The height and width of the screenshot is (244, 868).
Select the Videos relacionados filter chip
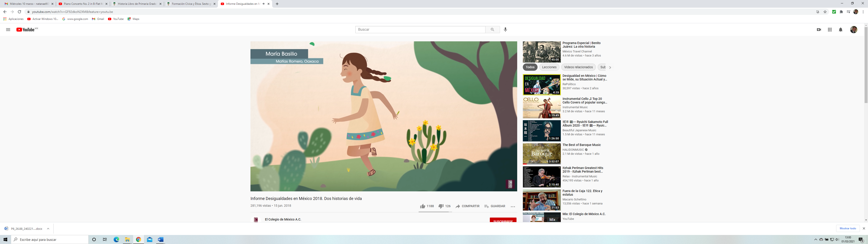578,67
